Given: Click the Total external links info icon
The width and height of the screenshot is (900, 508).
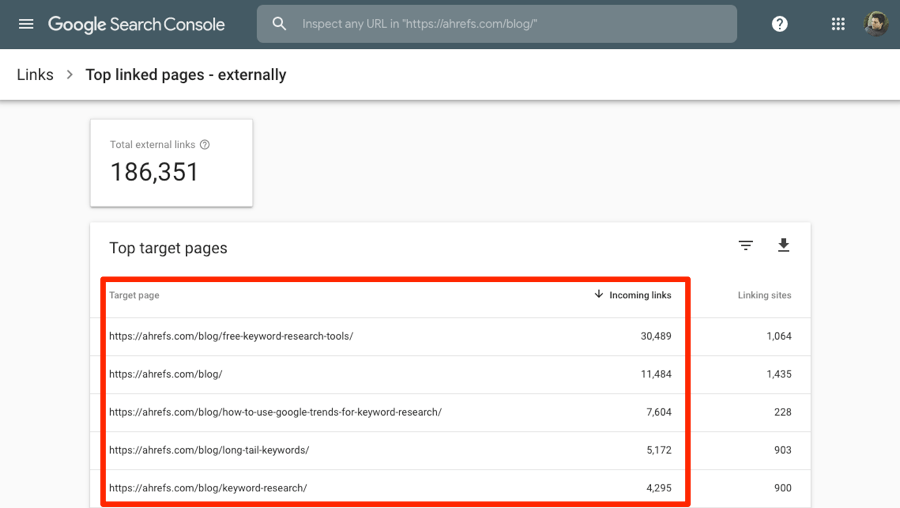Looking at the screenshot, I should 205,145.
